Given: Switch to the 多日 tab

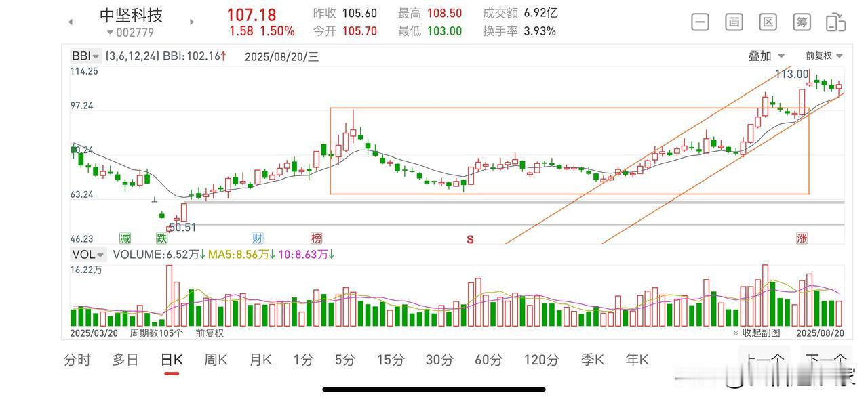Looking at the screenshot, I should pyautogui.click(x=125, y=360).
